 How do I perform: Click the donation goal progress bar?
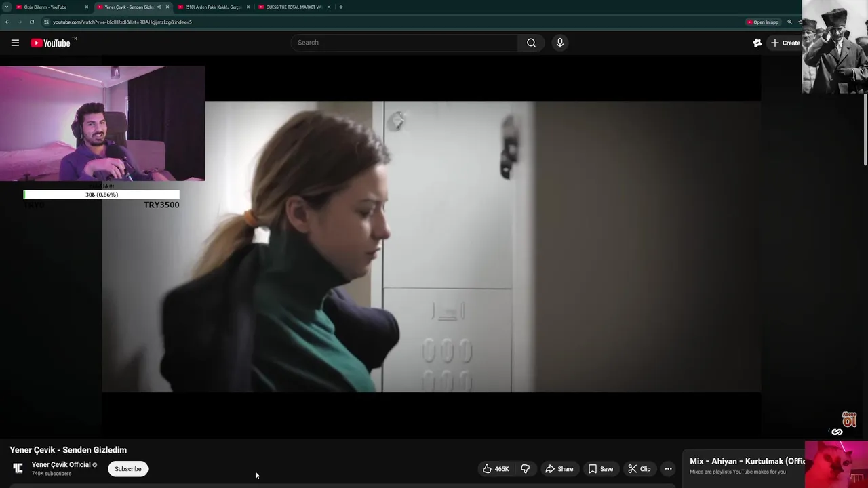tap(102, 195)
